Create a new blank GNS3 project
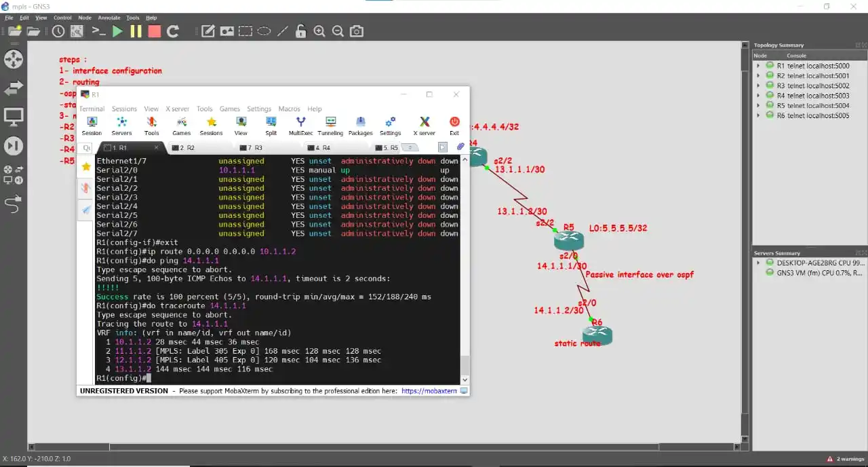The height and width of the screenshot is (467, 868). point(14,31)
